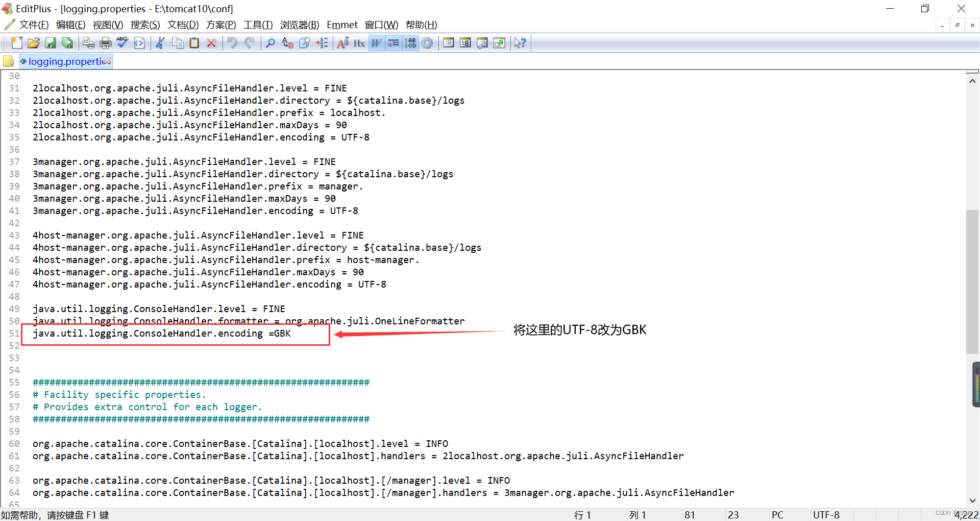Open the 工具(T) menu
The image size is (980, 521).
tap(258, 25)
